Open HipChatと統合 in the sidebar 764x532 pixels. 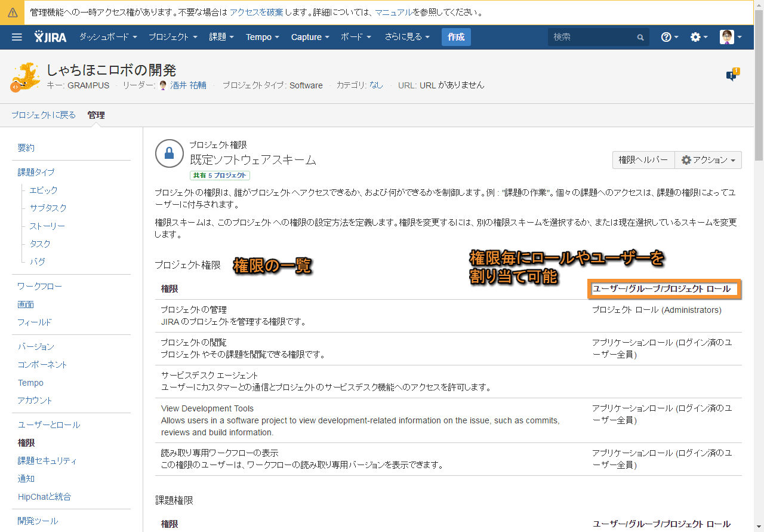click(45, 497)
